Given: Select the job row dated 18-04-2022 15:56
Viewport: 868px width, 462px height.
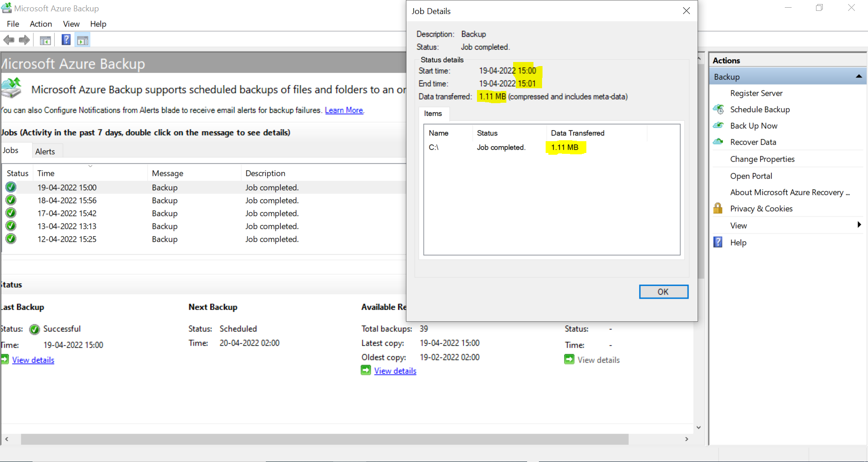Looking at the screenshot, I should pos(204,200).
